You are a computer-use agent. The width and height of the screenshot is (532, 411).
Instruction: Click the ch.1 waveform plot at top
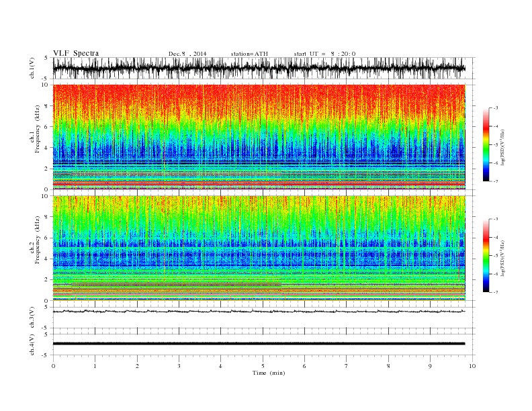[x=259, y=68]
